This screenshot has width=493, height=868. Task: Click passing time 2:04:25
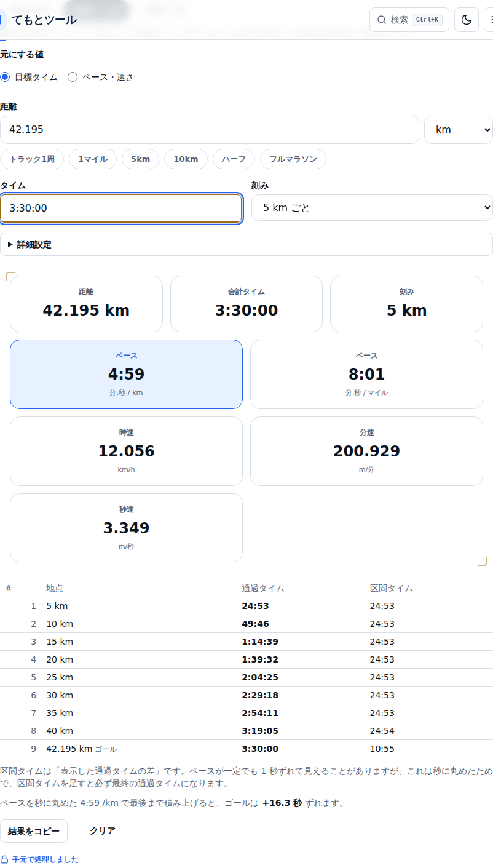point(260,677)
